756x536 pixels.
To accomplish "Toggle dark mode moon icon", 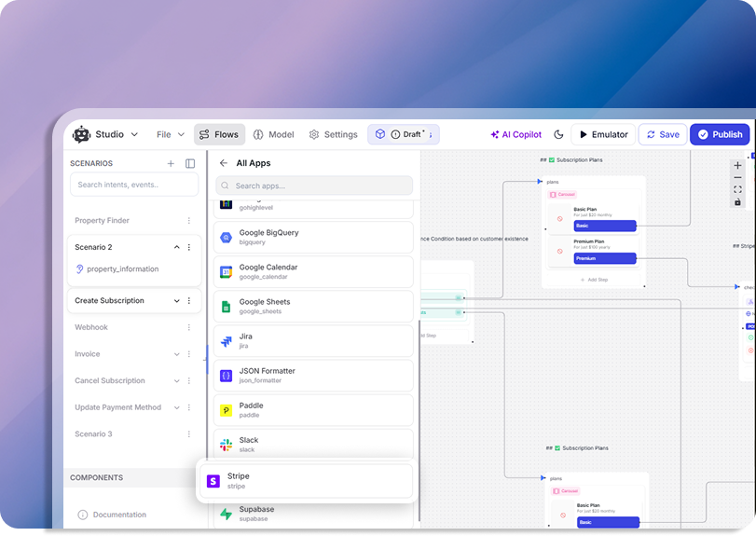I will [x=558, y=134].
